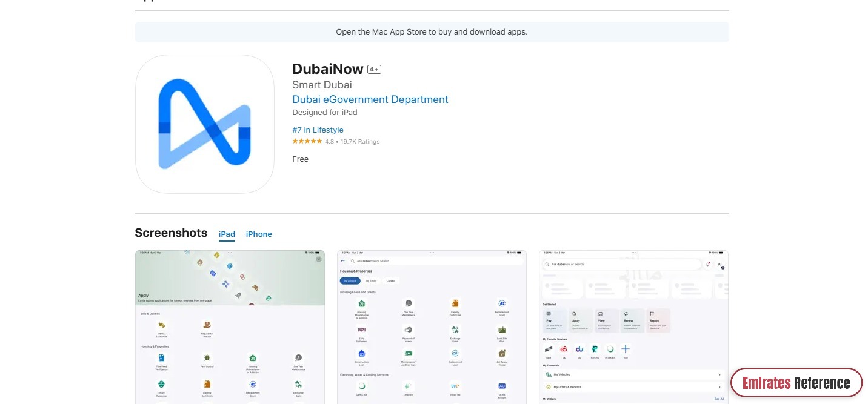Switch to the iPhone screenshots tab
This screenshot has width=868, height=404.
[x=259, y=234]
